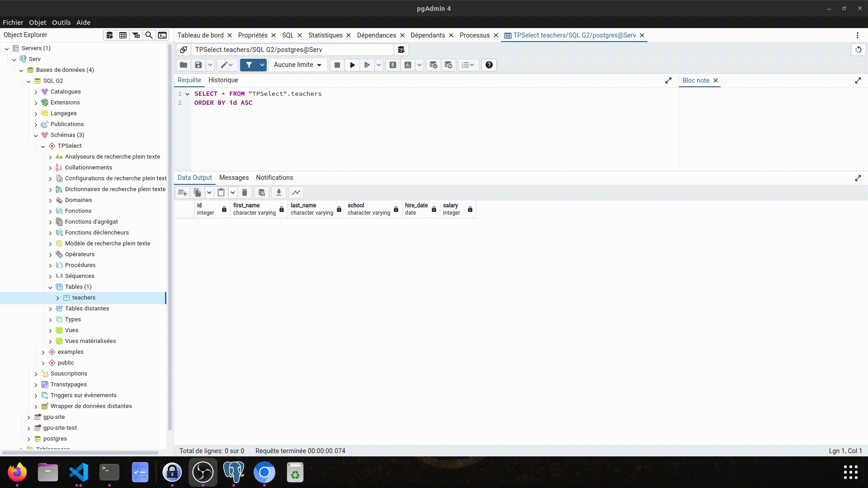Viewport: 868px width, 488px height.
Task: Expand the gpu-site database node
Action: pos(28,417)
